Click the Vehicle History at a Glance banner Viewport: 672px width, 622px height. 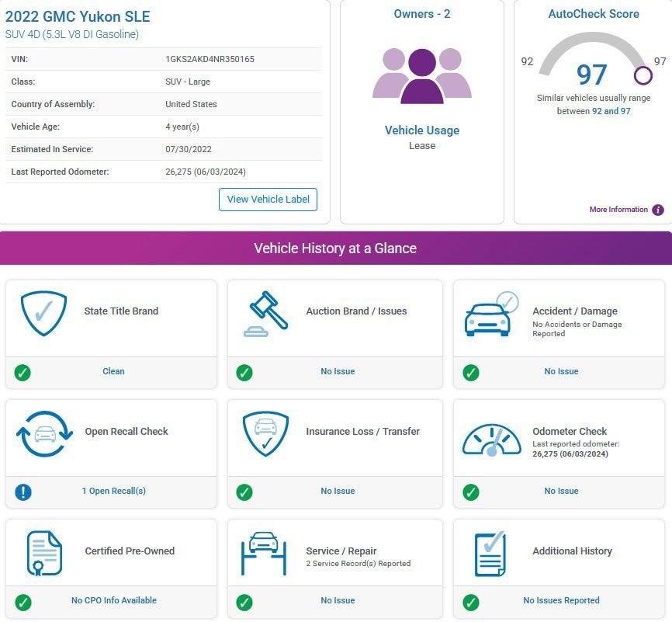click(336, 248)
